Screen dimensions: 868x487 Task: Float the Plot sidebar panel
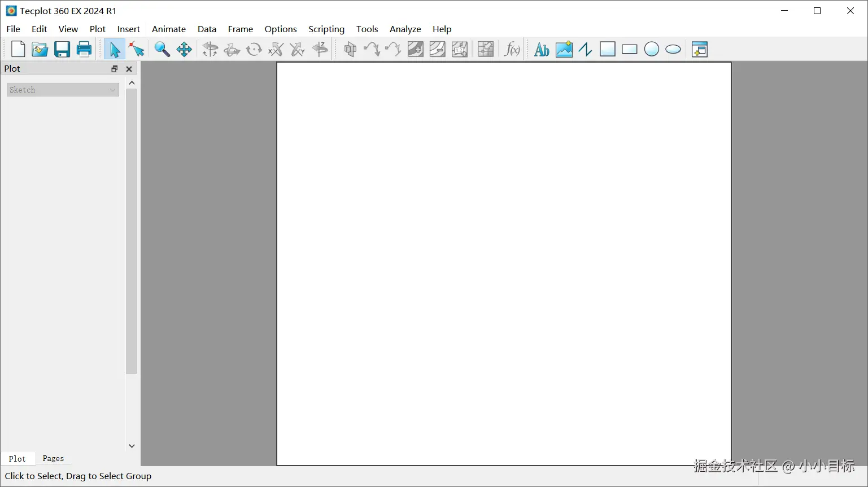115,69
